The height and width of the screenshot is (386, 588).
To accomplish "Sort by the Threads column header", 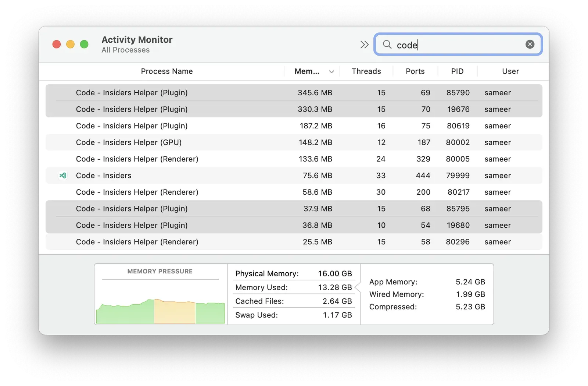I will click(366, 71).
